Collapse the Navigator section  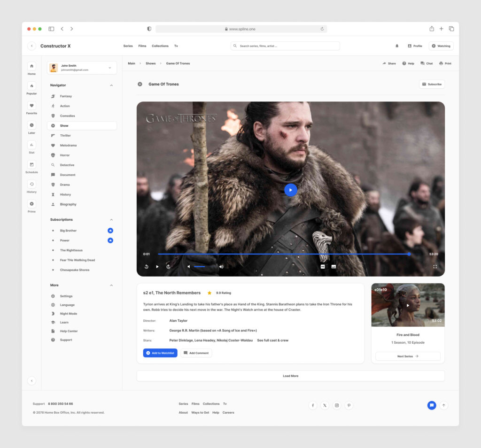pyautogui.click(x=111, y=85)
